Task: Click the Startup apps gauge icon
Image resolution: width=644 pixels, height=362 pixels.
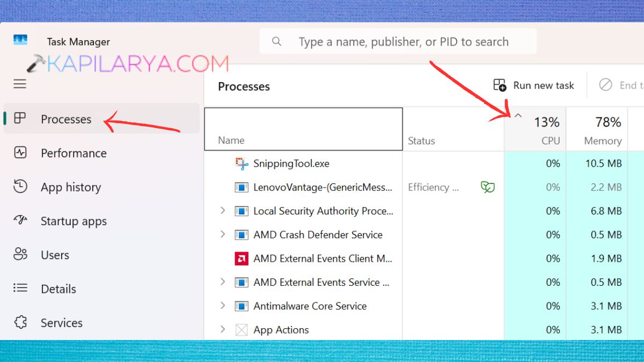Action: 20,220
